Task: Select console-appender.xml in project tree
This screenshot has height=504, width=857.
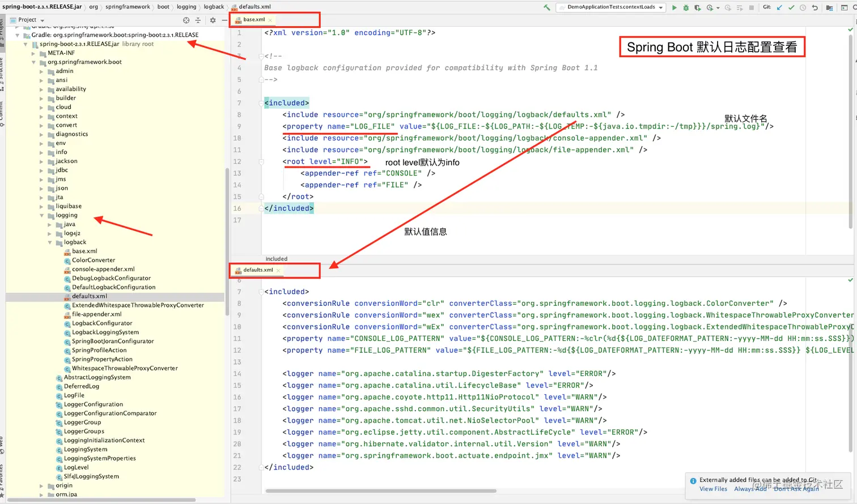Action: point(103,270)
